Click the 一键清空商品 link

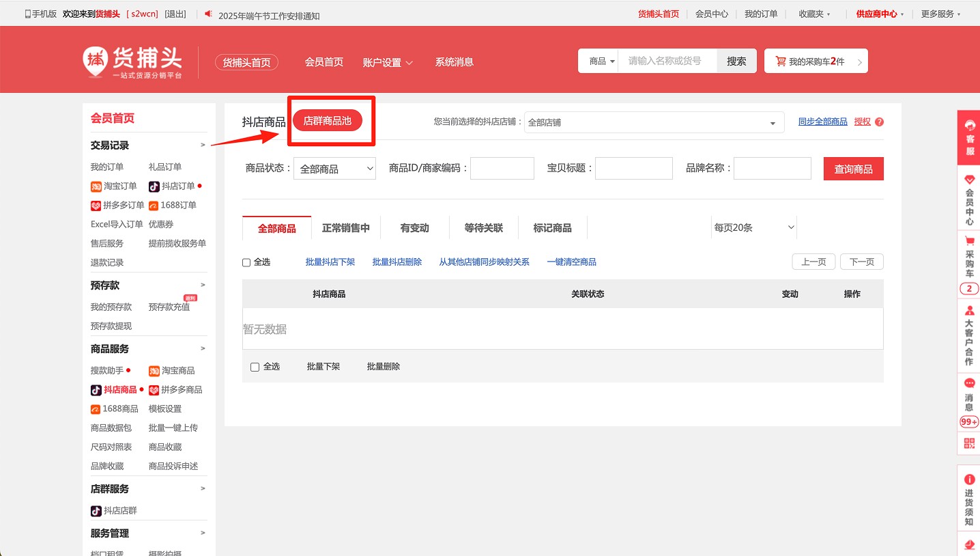click(572, 262)
